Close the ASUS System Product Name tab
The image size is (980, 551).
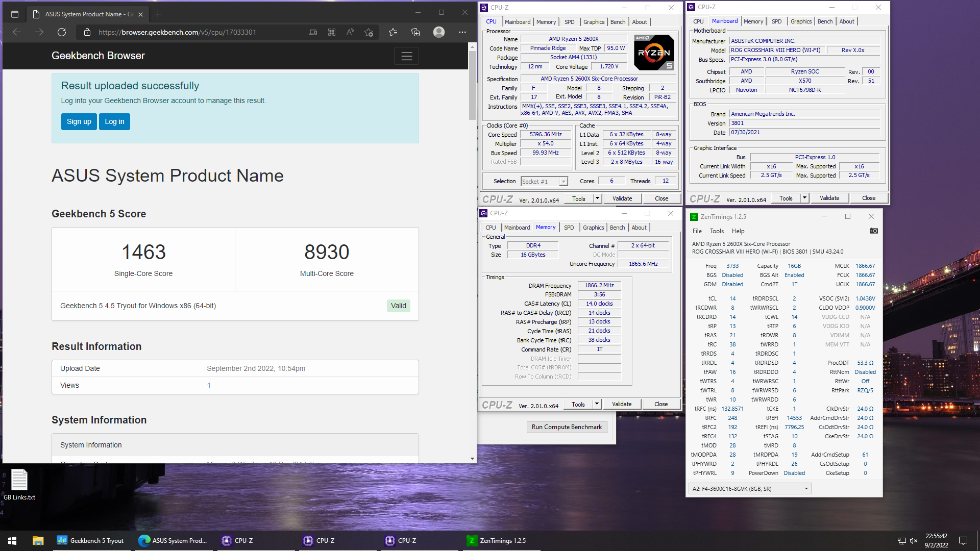140,14
